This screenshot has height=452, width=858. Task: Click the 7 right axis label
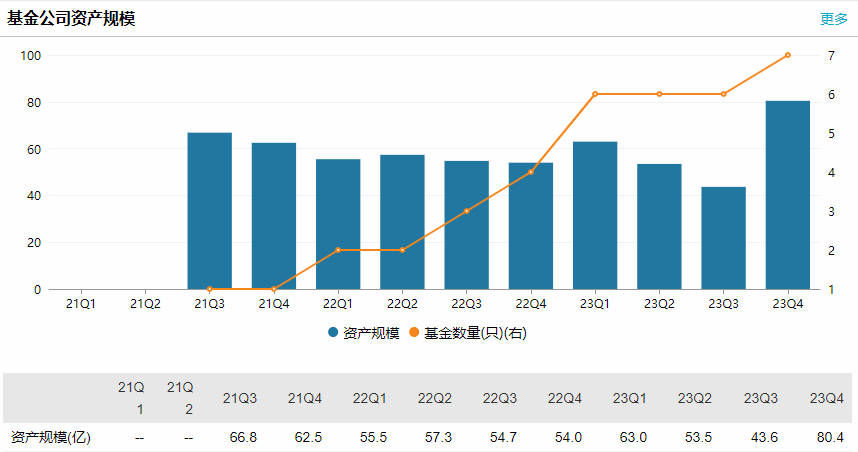(x=831, y=55)
